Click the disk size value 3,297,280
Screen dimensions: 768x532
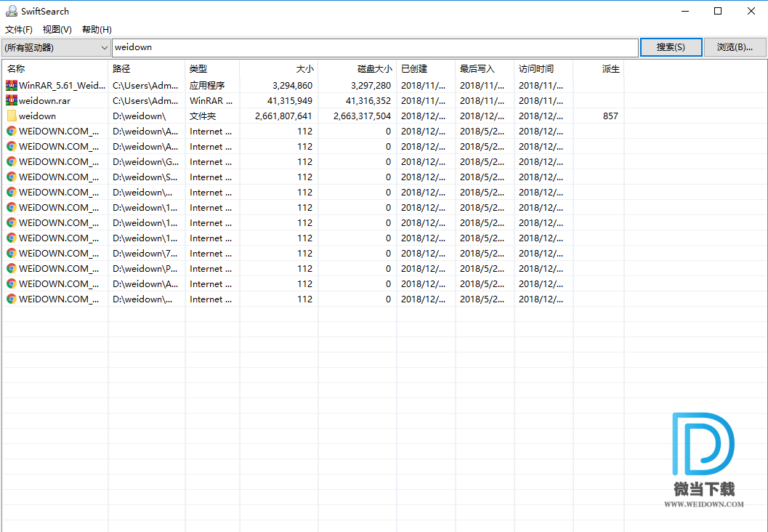371,85
